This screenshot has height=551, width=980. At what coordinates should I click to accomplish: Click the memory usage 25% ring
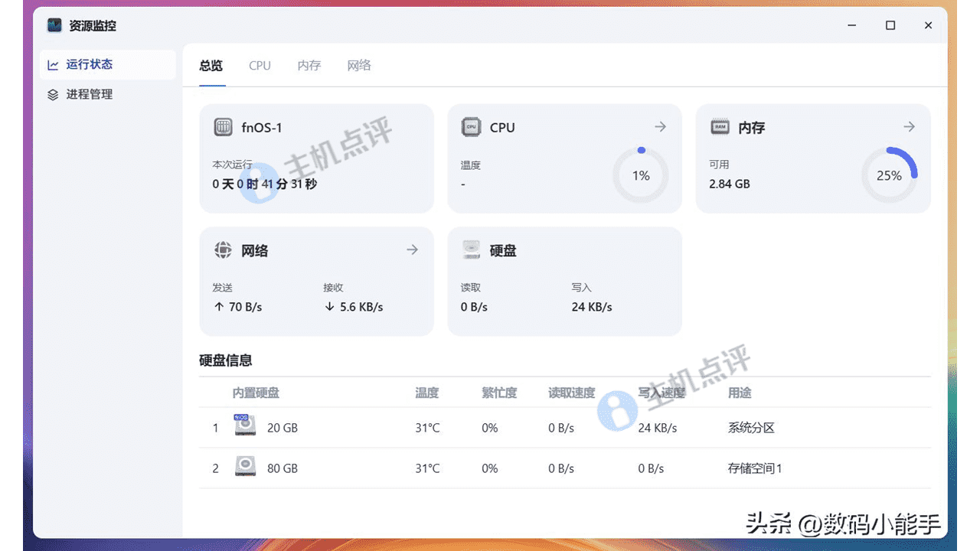pos(889,175)
